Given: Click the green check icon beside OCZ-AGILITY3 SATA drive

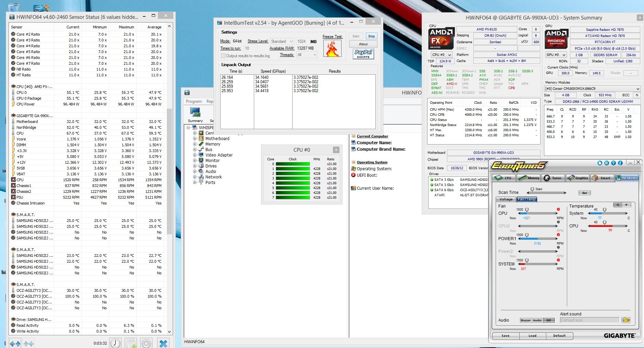Looking at the screenshot, I should tap(431, 190).
